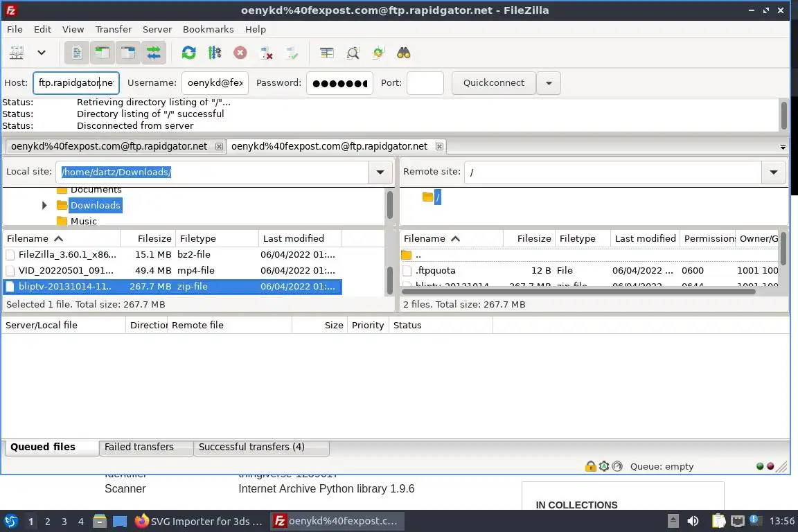Open the Bookmarks menu
The image size is (798, 532).
[208, 29]
